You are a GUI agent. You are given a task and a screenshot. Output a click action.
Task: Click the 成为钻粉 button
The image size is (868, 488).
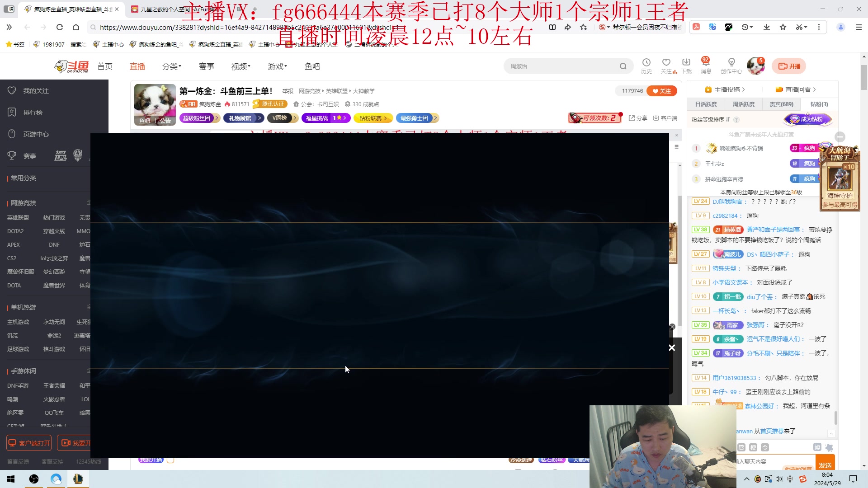[x=808, y=119]
